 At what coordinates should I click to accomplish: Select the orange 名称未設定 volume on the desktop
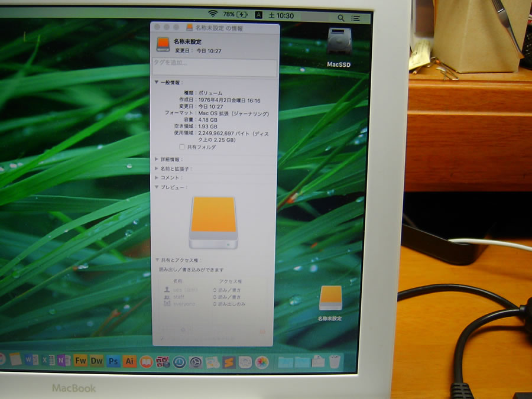330,298
